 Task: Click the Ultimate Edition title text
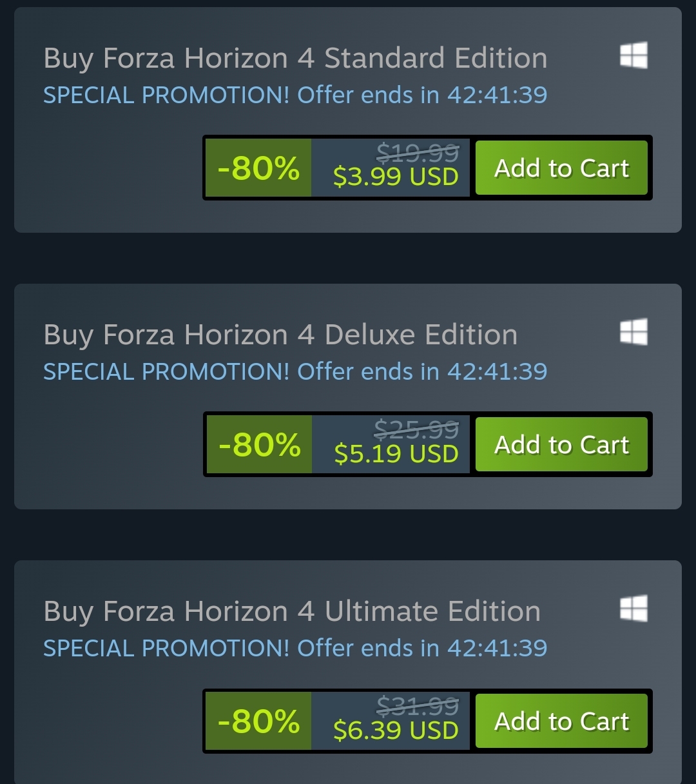pyautogui.click(x=292, y=611)
